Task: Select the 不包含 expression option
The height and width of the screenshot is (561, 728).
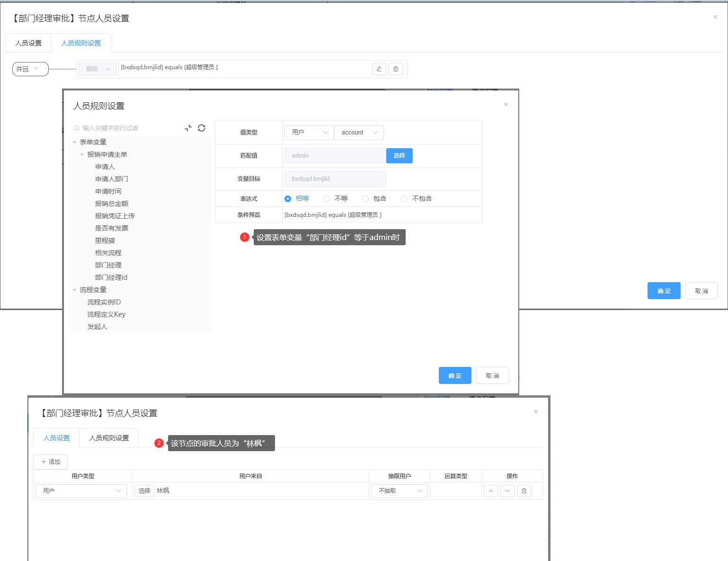Action: (404, 199)
